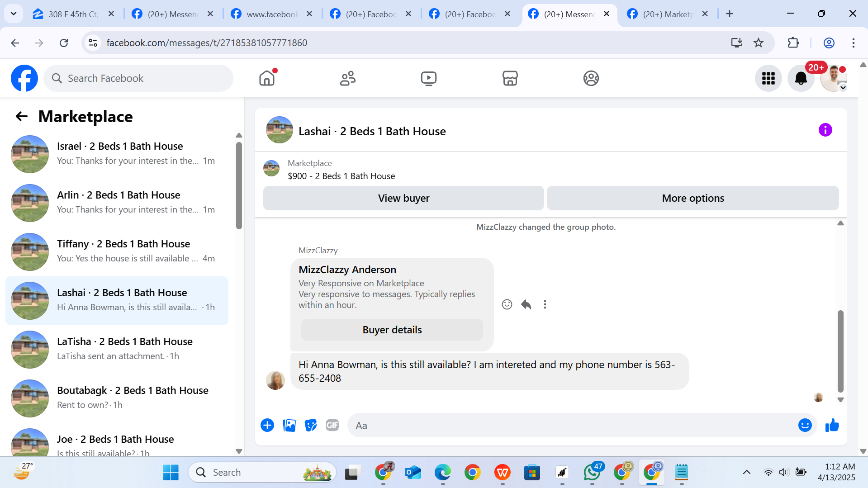Screen dimensions: 868x488
Task: Click the More options button
Action: tap(693, 198)
